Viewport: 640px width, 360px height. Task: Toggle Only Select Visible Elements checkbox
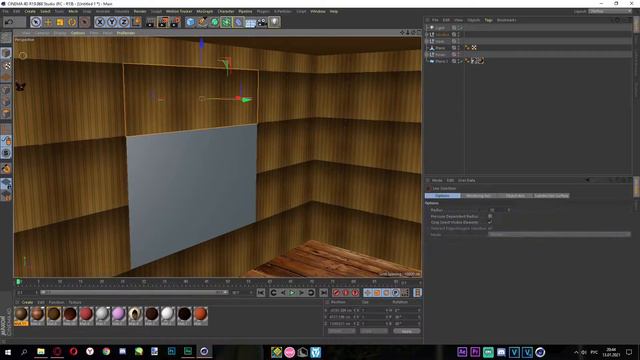(x=490, y=222)
